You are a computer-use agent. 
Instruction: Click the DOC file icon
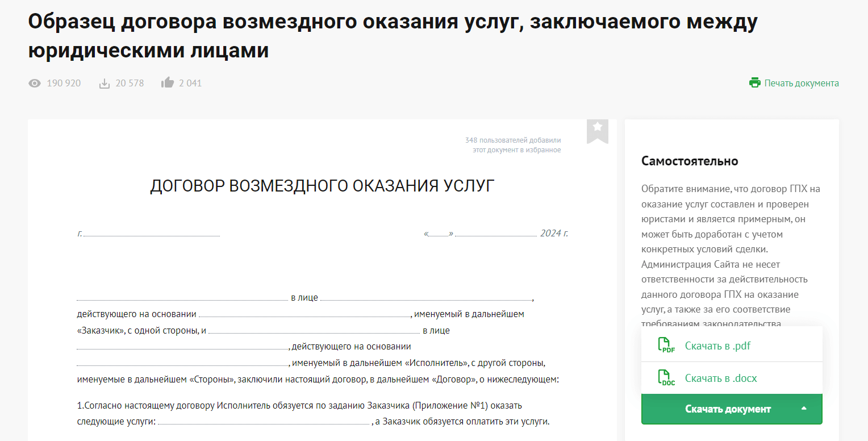[x=667, y=378]
